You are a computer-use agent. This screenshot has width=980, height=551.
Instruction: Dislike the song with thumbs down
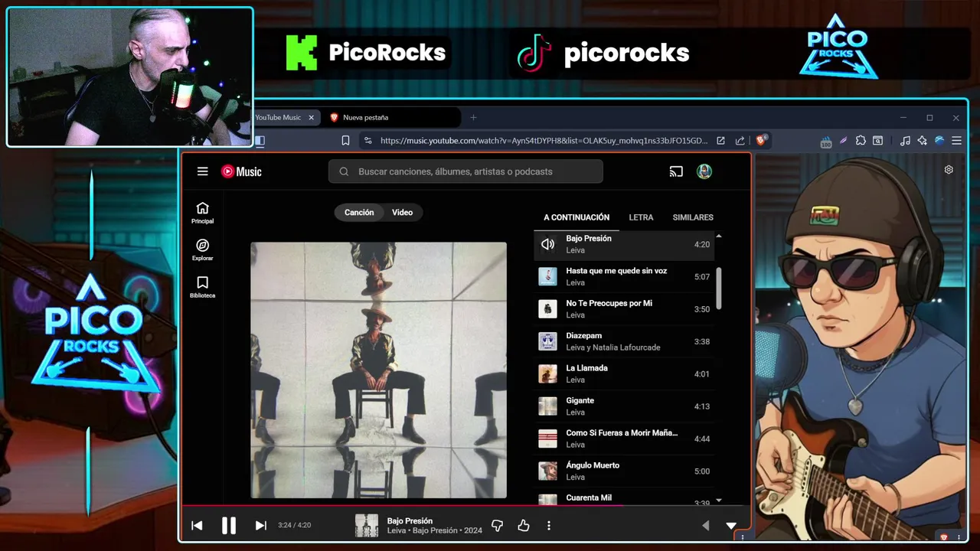[x=497, y=525]
